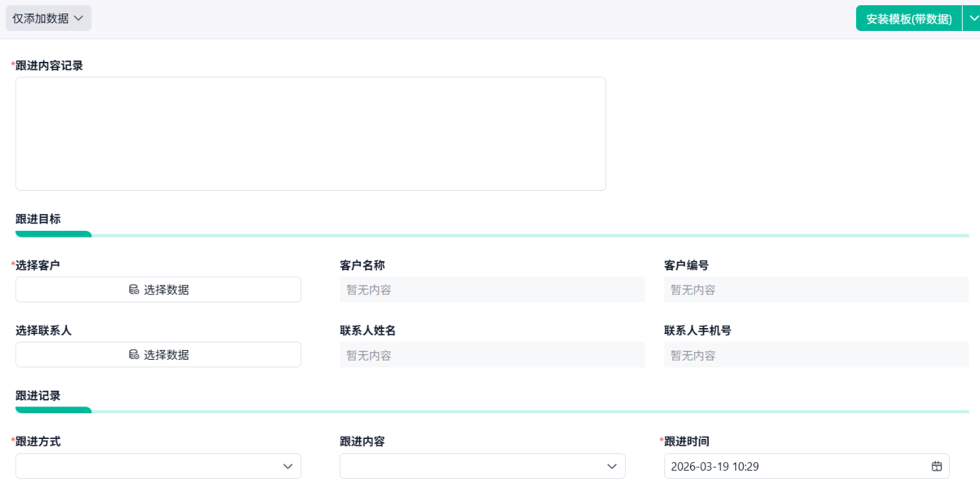Click the 客户编号 field
The width and height of the screenshot is (980, 497).
pyautogui.click(x=816, y=290)
